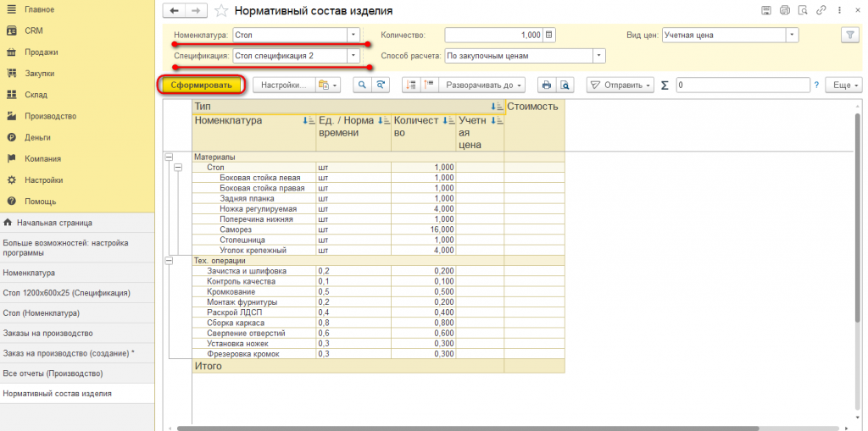Click the find next icon

[381, 86]
